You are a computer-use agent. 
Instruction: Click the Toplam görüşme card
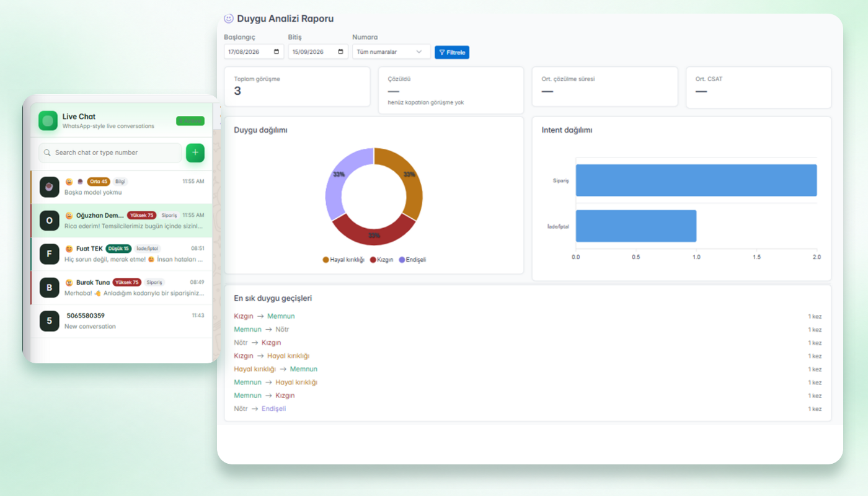click(297, 87)
